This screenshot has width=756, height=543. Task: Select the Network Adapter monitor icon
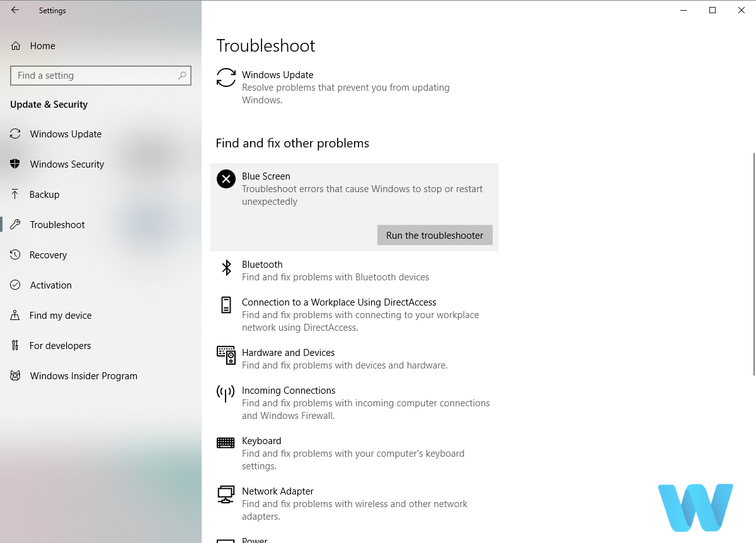[x=226, y=494]
